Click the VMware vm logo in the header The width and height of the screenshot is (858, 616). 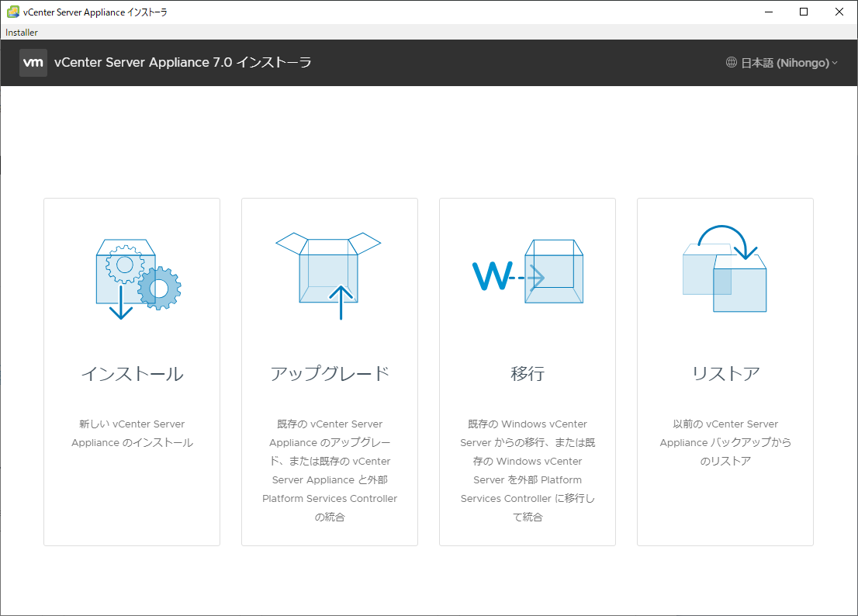pyautogui.click(x=33, y=62)
